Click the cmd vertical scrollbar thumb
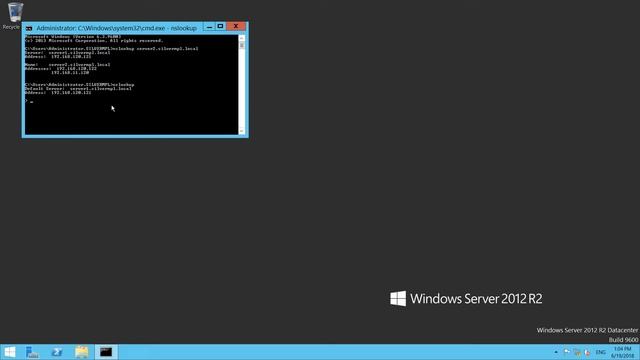The width and height of the screenshot is (640, 360). pyautogui.click(x=242, y=45)
